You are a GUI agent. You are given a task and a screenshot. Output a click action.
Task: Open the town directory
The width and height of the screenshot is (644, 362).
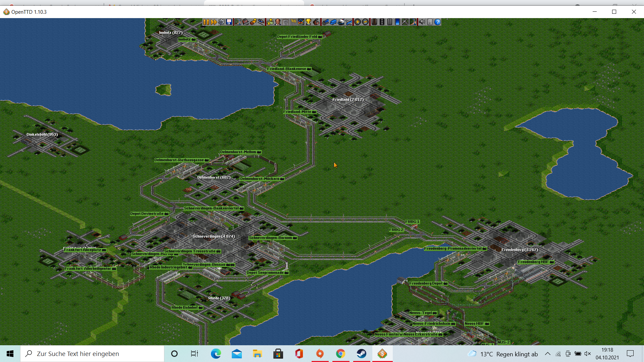[x=246, y=22]
